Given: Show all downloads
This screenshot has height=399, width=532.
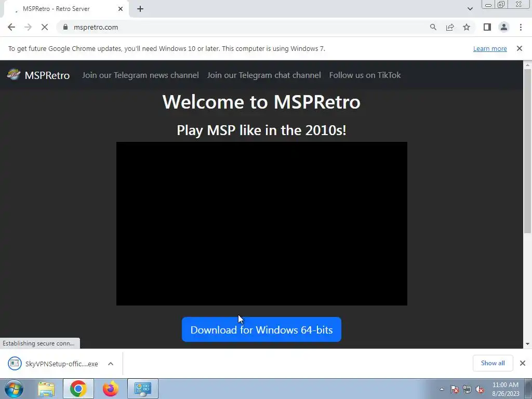Looking at the screenshot, I should tap(493, 363).
